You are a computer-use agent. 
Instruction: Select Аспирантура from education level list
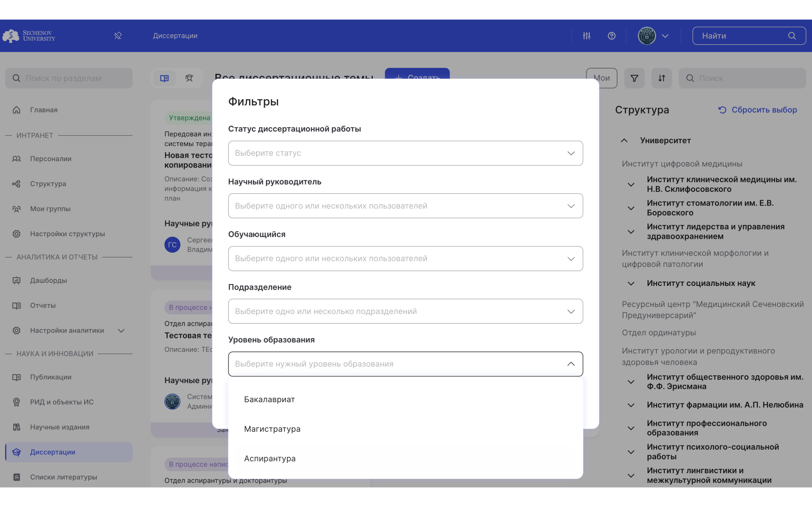(270, 459)
